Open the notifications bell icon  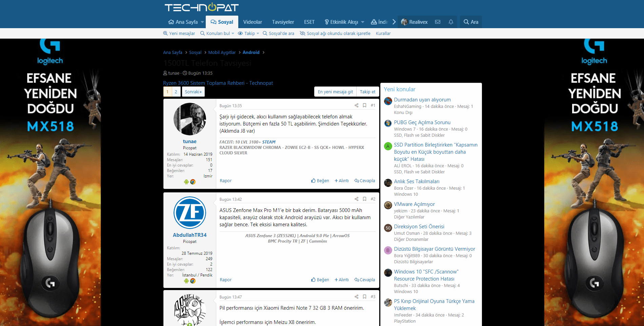(451, 22)
